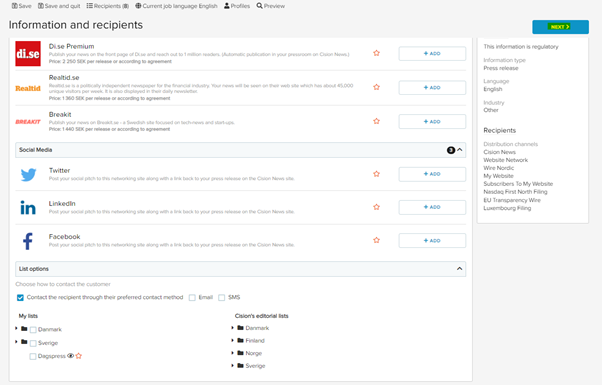This screenshot has height=385, width=602.
Task: Click Website Network in distribution channels
Action: point(506,160)
